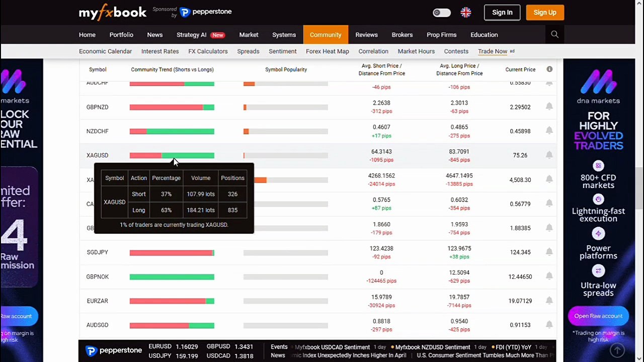Click the Current Price column header
Viewport: 644px width, 362px height.
520,69
